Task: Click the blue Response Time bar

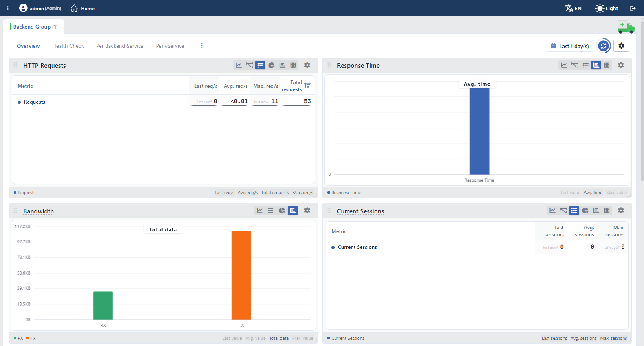Action: [479, 131]
